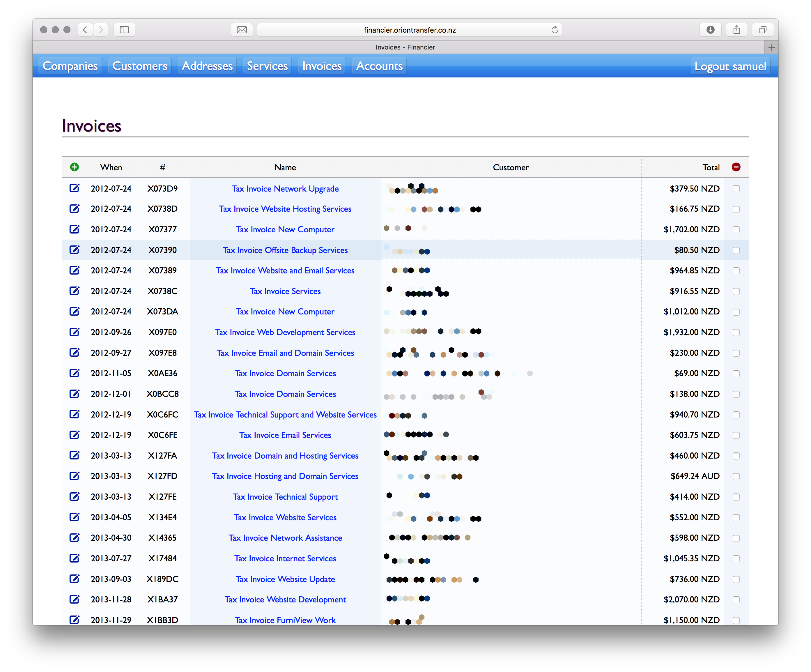811x672 pixels.
Task: Click the mail envelope toolbar icon
Action: [x=242, y=30]
